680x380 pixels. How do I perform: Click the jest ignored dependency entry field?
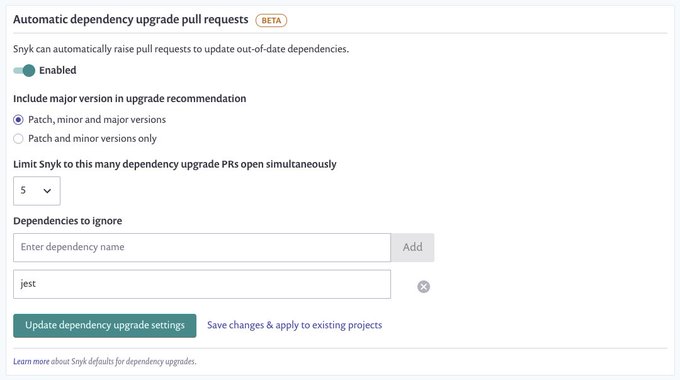[x=202, y=284]
